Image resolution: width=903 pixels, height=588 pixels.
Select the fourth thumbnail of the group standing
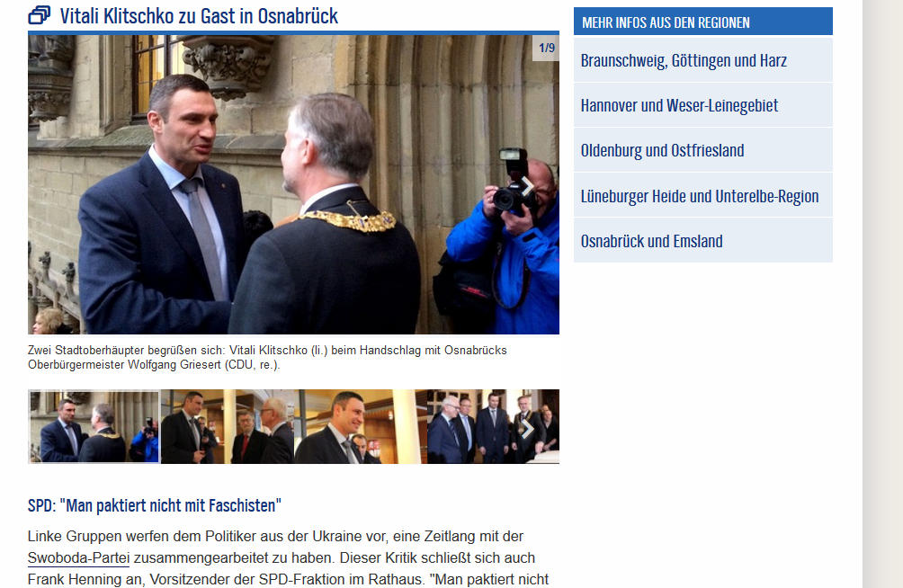(494, 427)
